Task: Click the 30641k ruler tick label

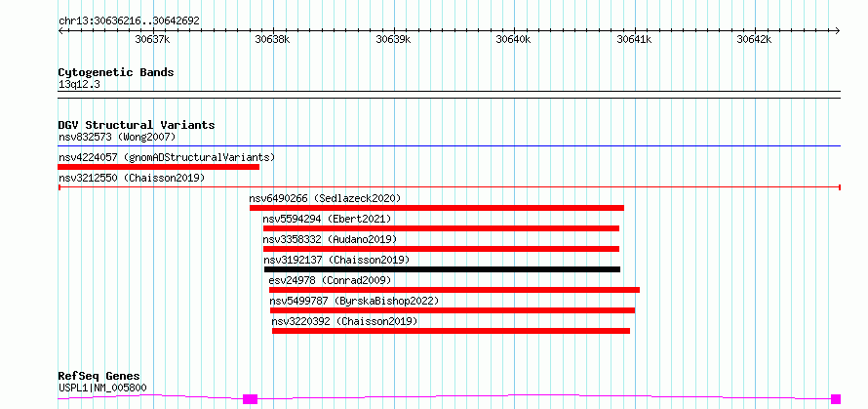Action: click(x=634, y=39)
